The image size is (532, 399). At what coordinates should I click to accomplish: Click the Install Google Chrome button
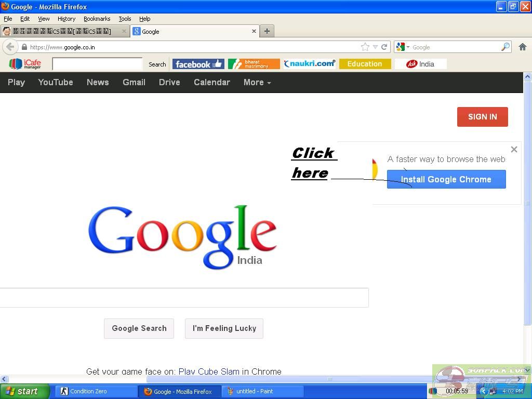[446, 179]
